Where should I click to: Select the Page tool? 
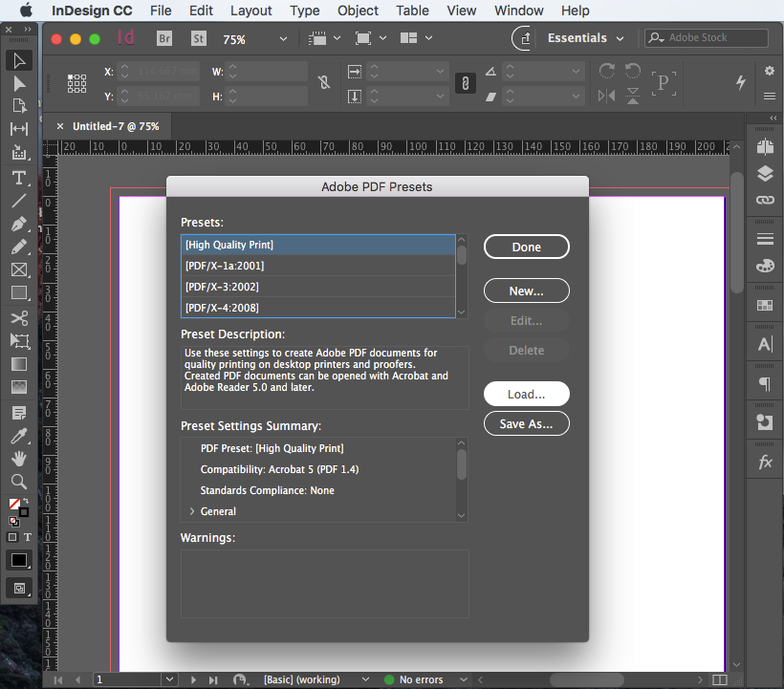(x=19, y=106)
